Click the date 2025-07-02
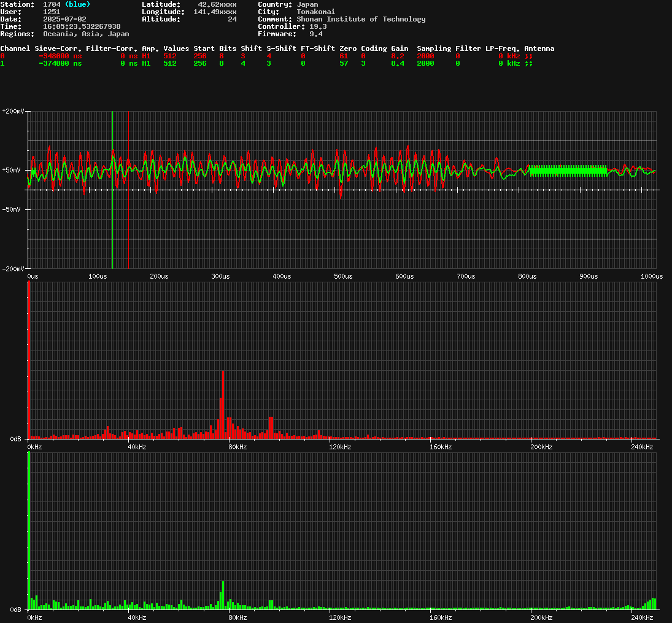The height and width of the screenshot is (623, 672). (64, 19)
